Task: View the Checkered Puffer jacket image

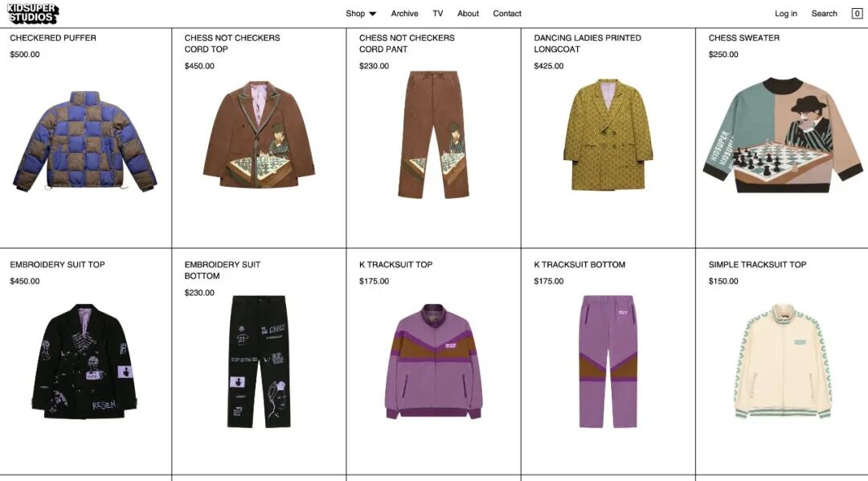Action: pos(85,142)
